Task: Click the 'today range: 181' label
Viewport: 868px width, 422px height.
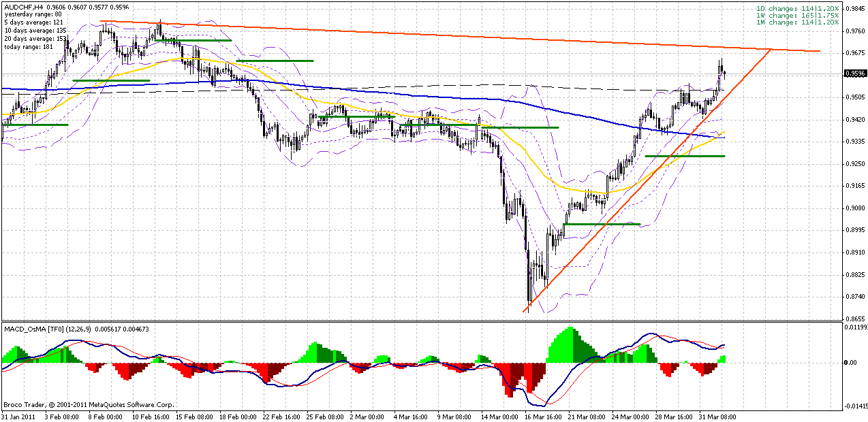Action: click(28, 47)
